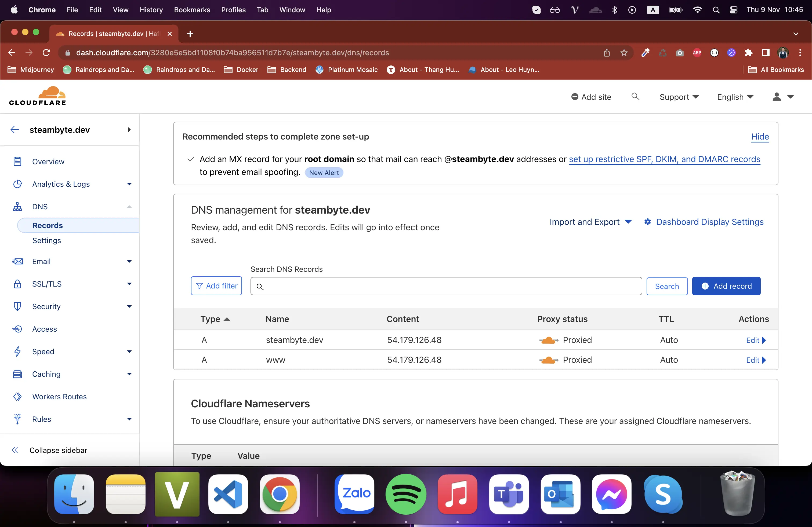Open Chrome side panel icon
Viewport: 812px width, 527px height.
[x=766, y=53]
